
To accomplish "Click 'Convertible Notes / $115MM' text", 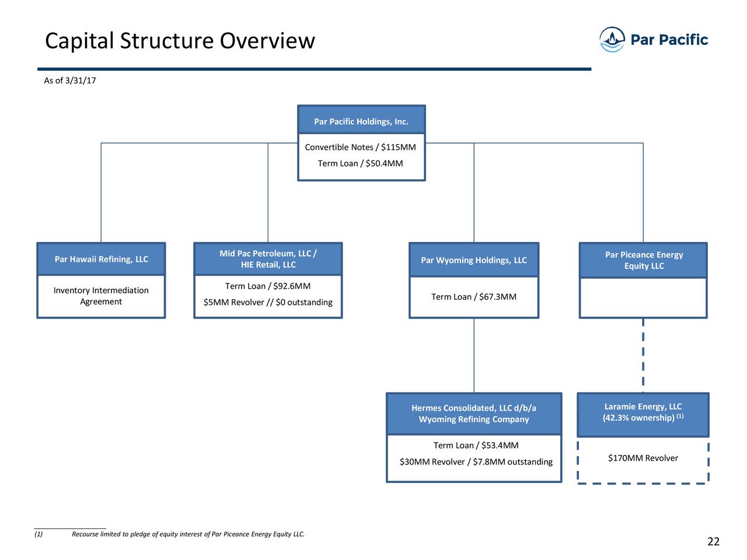I will pos(361,147).
